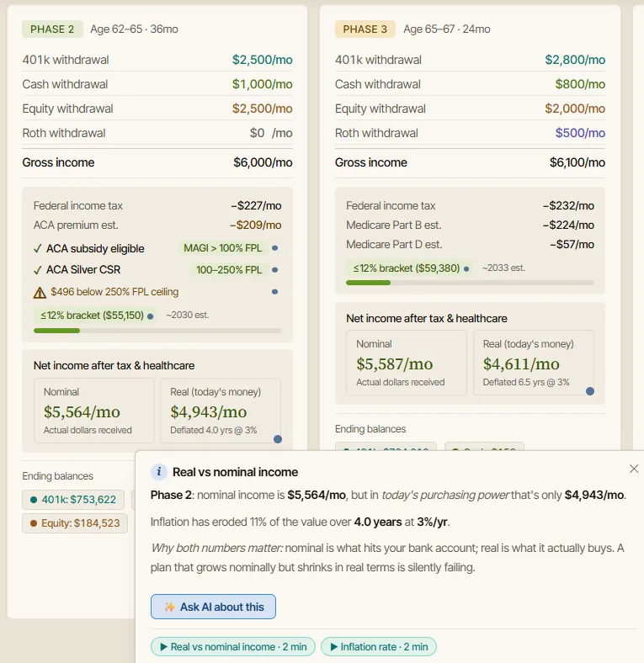
Task: Click Phase 3 Equity withdrawal $2,000/mo value
Action: [575, 109]
